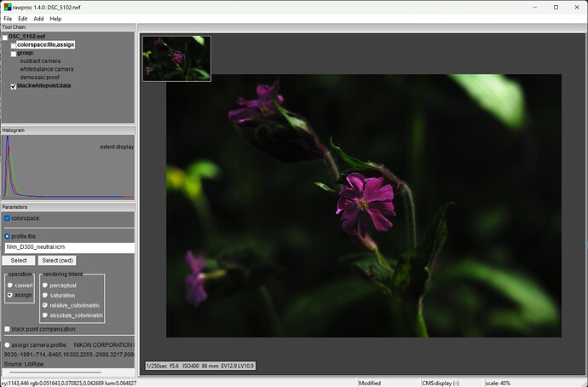This screenshot has height=387, width=588.
Task: Click the parameters panel horizontal scrollbar
Action: [x=55, y=373]
